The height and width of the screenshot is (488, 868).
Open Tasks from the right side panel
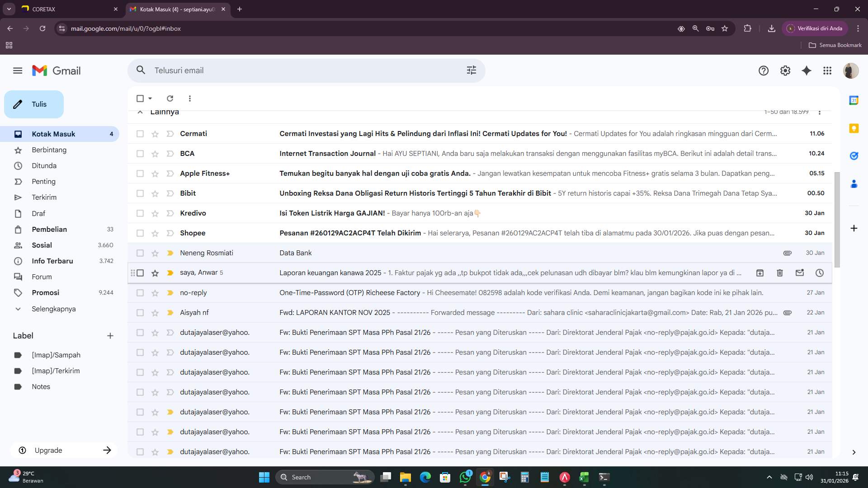pyautogui.click(x=854, y=155)
